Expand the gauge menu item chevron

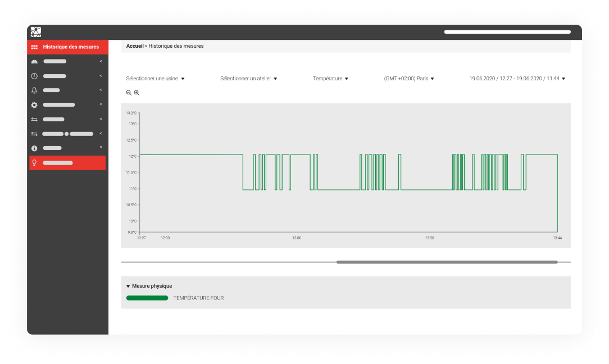(101, 61)
